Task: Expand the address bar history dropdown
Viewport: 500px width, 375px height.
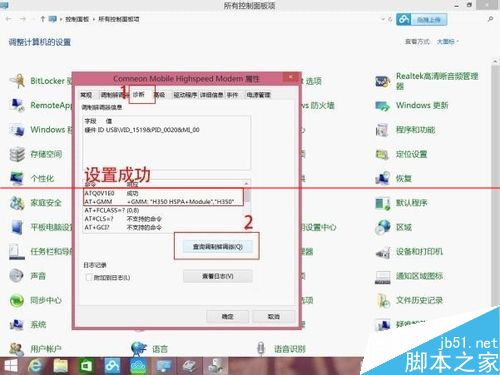Action: click(383, 19)
